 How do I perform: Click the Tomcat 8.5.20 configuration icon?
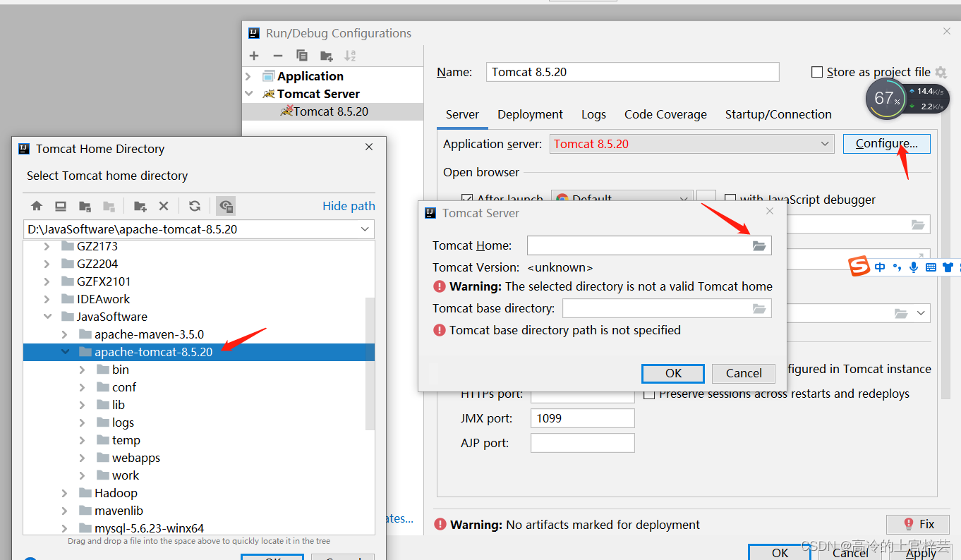click(286, 111)
